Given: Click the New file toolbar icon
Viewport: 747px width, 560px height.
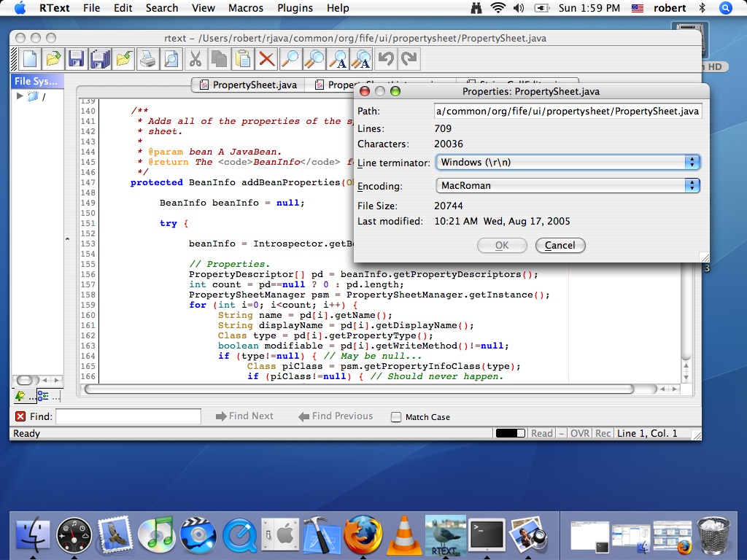Looking at the screenshot, I should (30, 59).
